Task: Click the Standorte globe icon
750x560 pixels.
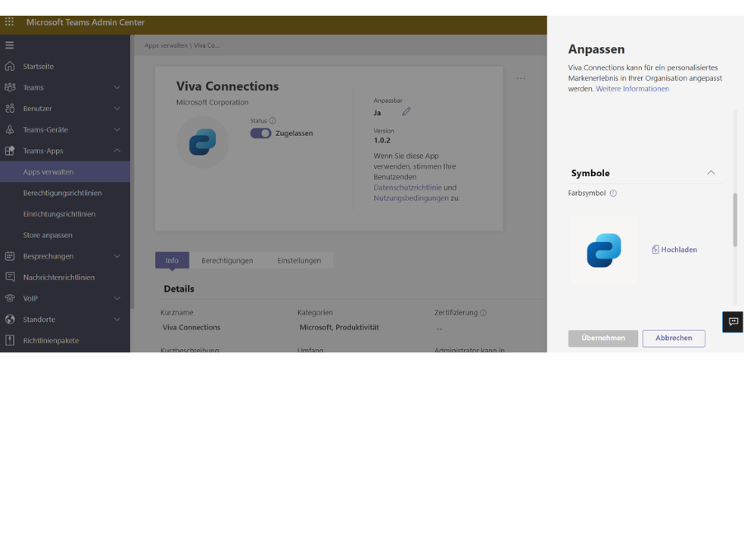Action: [10, 320]
